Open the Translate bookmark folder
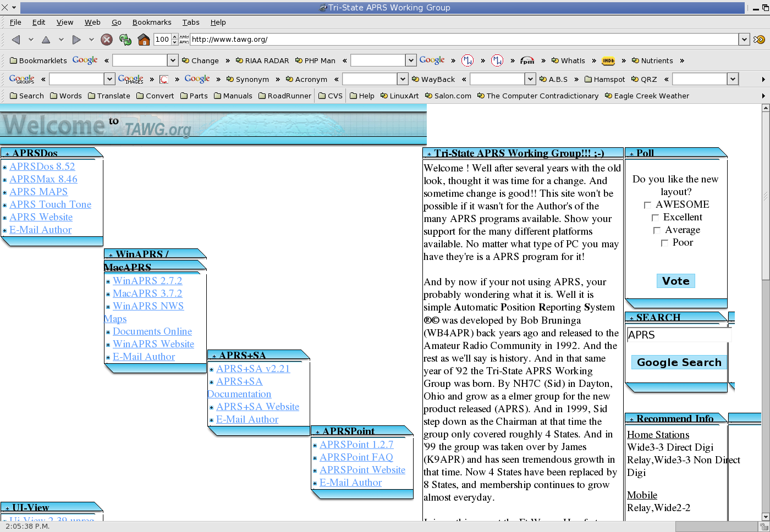 pyautogui.click(x=109, y=96)
